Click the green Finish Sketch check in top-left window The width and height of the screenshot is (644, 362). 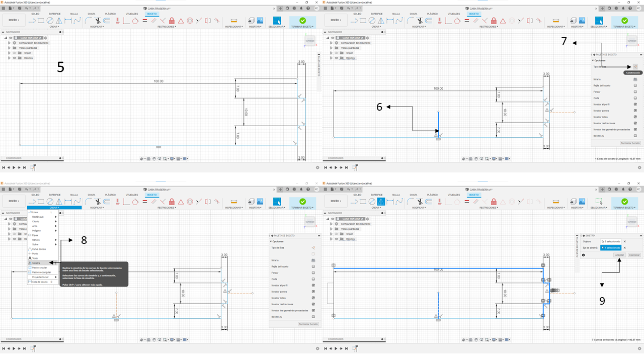click(x=302, y=21)
